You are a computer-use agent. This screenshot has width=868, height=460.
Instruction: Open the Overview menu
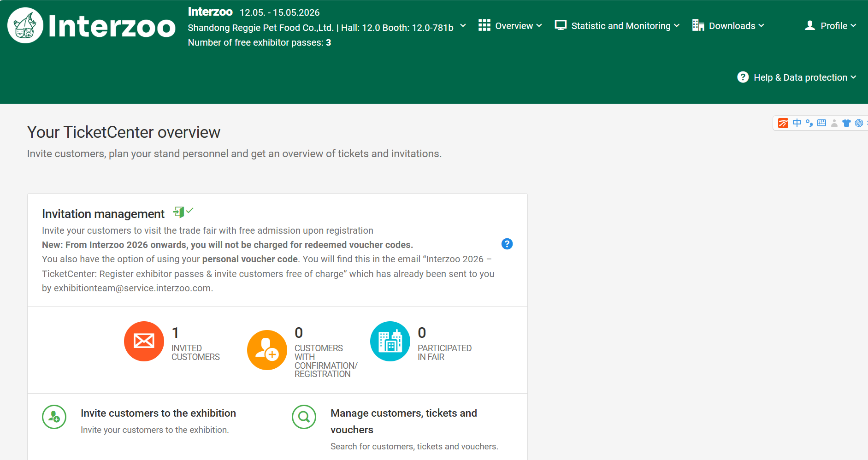click(510, 26)
